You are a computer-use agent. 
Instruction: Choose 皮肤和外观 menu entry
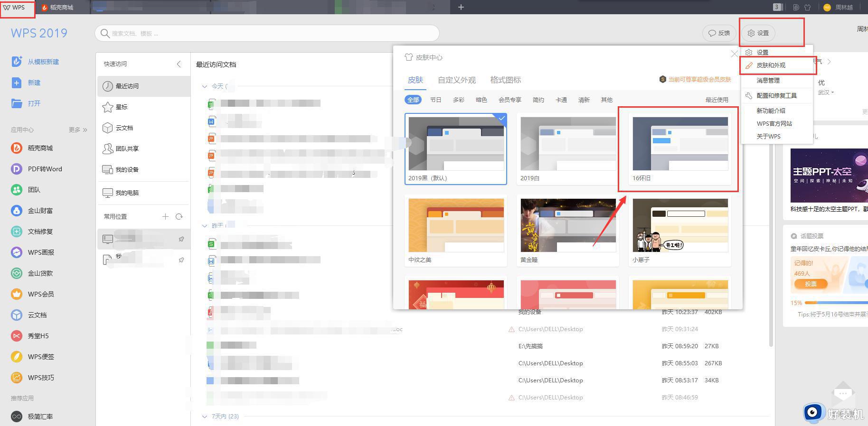777,65
